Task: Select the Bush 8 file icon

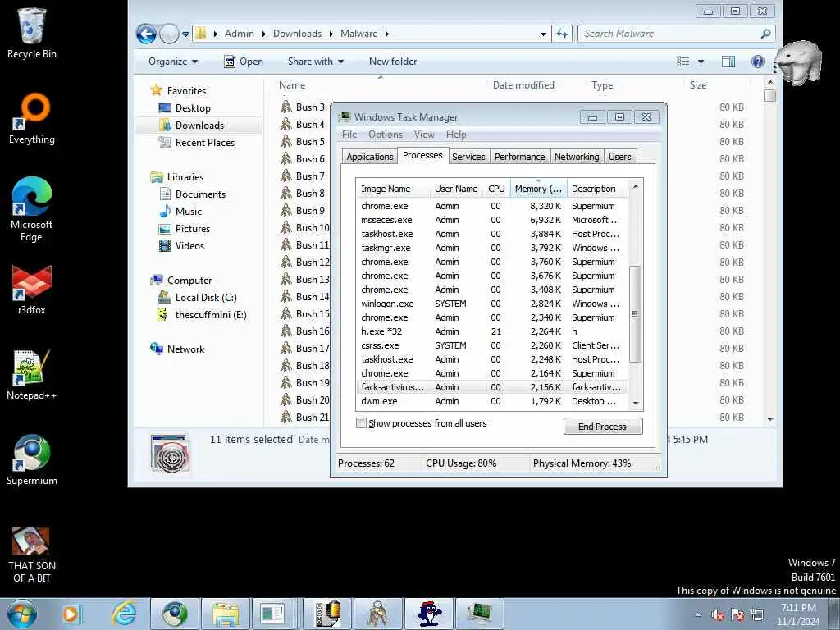Action: point(286,193)
